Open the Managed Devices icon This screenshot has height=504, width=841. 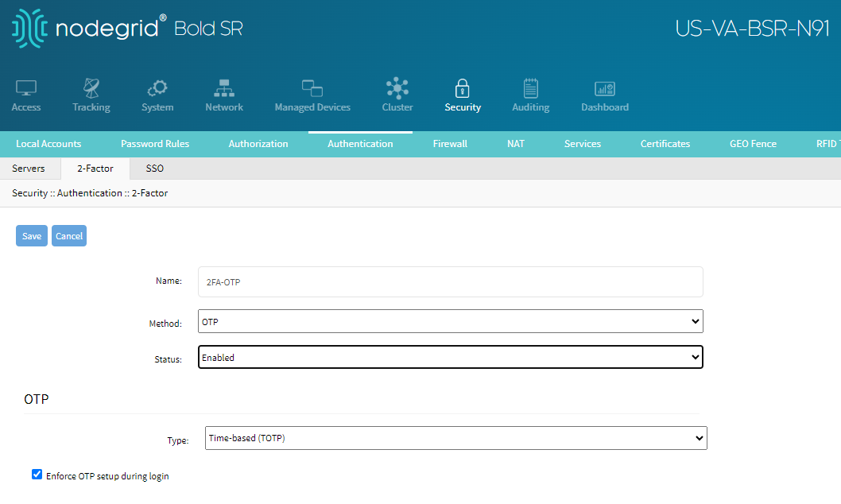coord(312,88)
